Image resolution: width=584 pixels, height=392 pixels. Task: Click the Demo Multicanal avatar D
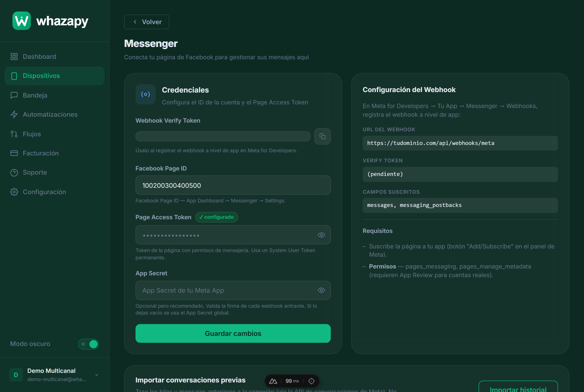point(16,375)
